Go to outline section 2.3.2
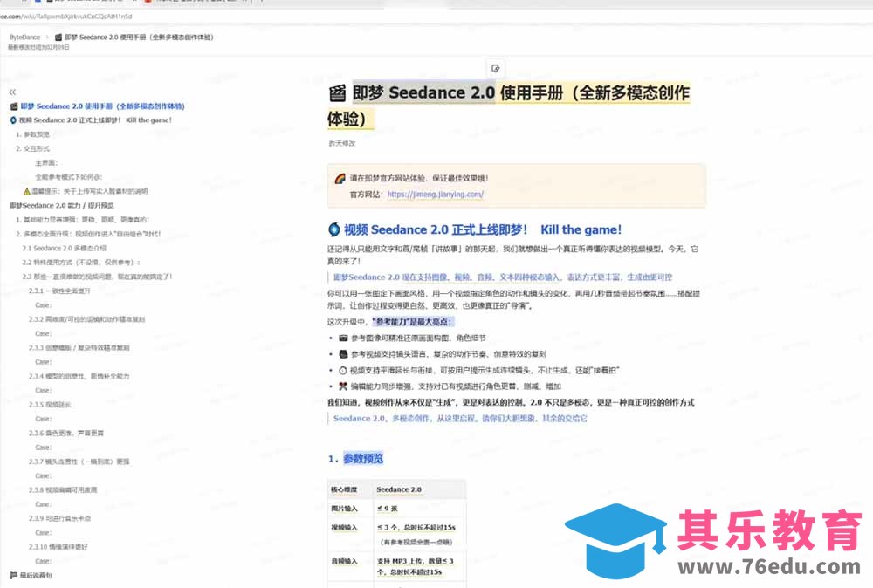873x588 pixels. (86, 319)
